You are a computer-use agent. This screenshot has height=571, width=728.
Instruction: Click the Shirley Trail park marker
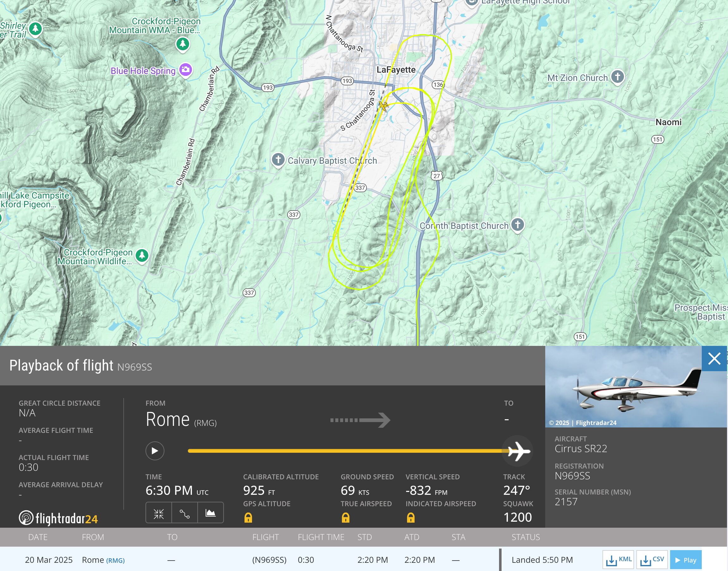[x=35, y=29]
